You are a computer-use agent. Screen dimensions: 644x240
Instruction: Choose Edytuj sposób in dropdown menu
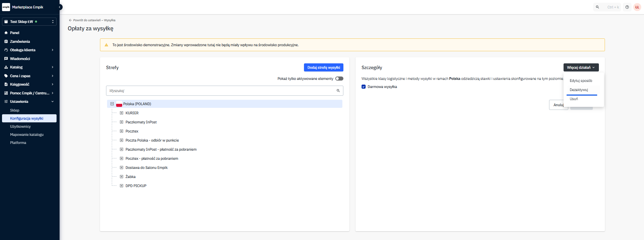pyautogui.click(x=581, y=81)
